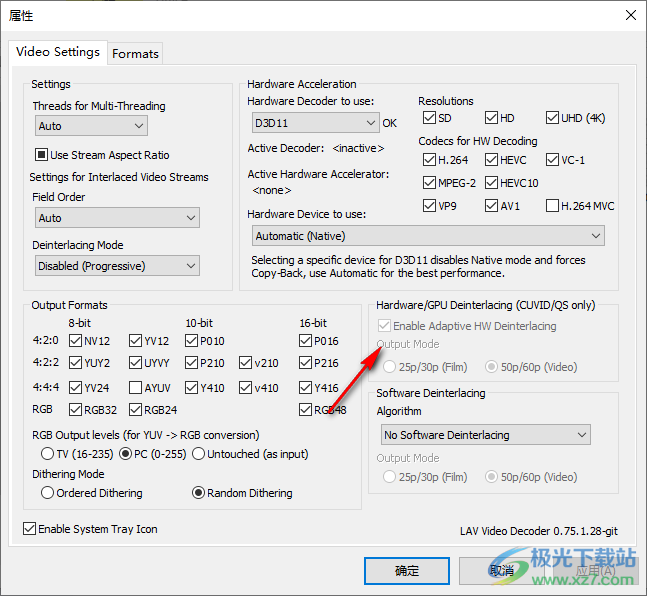Uncheck the MPEG-2 codec checkbox

tap(429, 183)
